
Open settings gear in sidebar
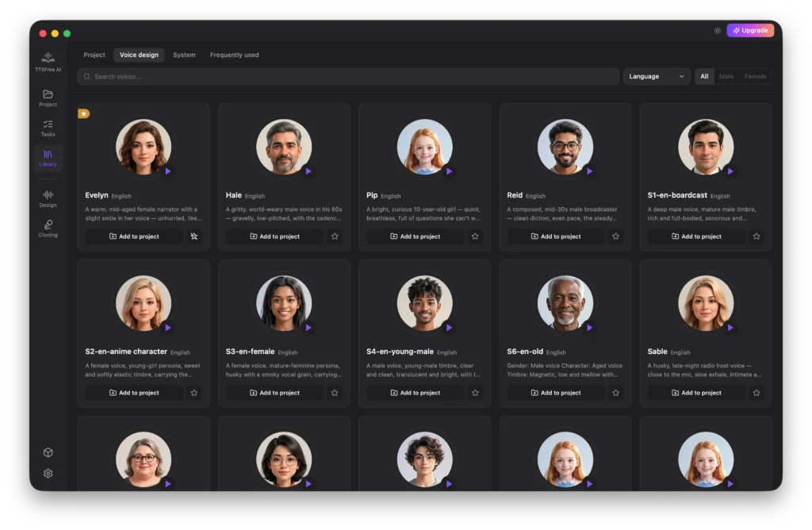pos(48,473)
